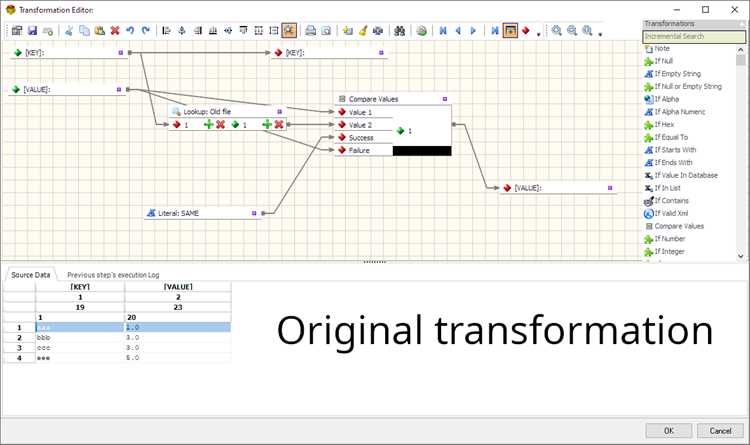Click the Cancel button

click(720, 431)
